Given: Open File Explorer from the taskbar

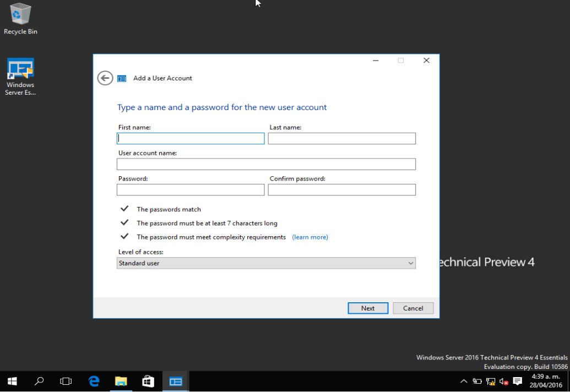Looking at the screenshot, I should 121,381.
